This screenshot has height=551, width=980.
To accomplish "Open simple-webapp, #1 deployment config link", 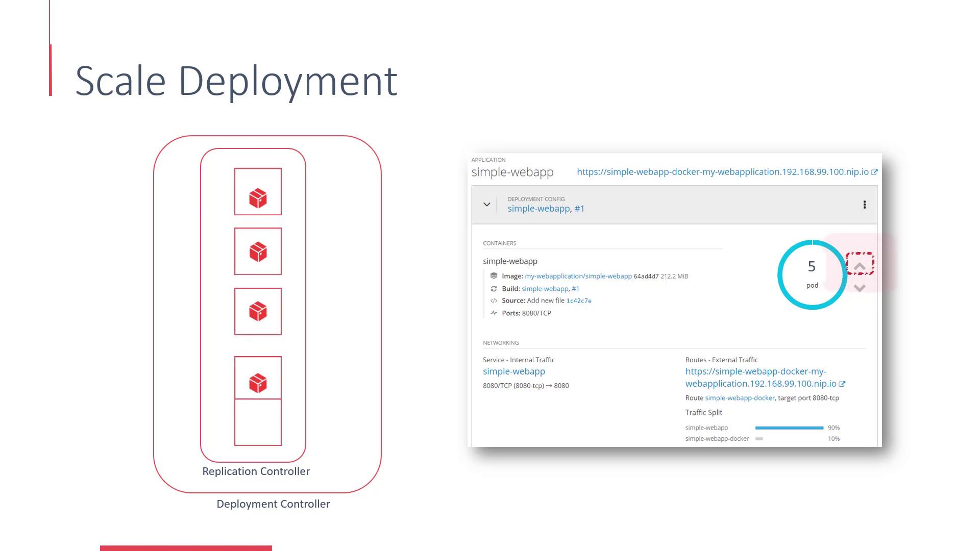I will 546,209.
